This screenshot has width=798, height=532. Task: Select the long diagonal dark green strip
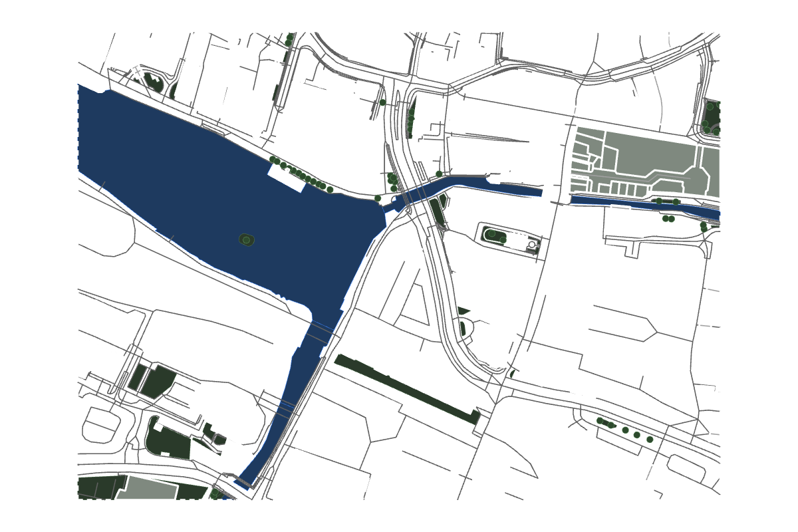point(407,389)
